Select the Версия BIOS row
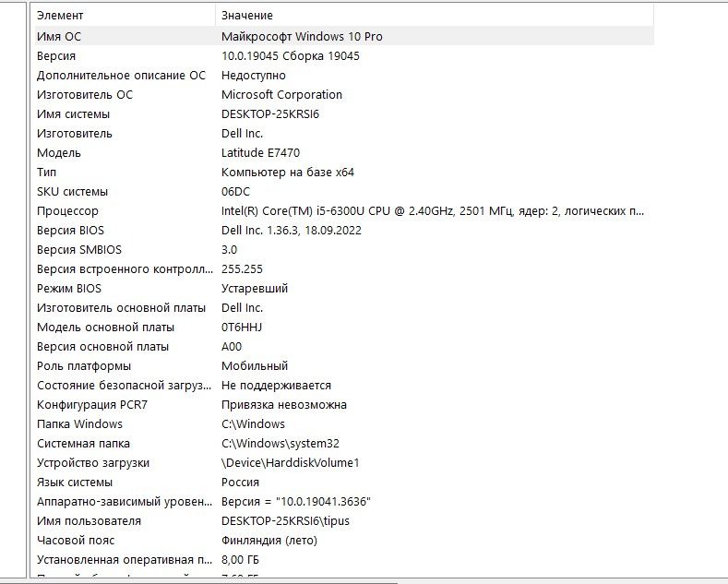 tap(344, 231)
